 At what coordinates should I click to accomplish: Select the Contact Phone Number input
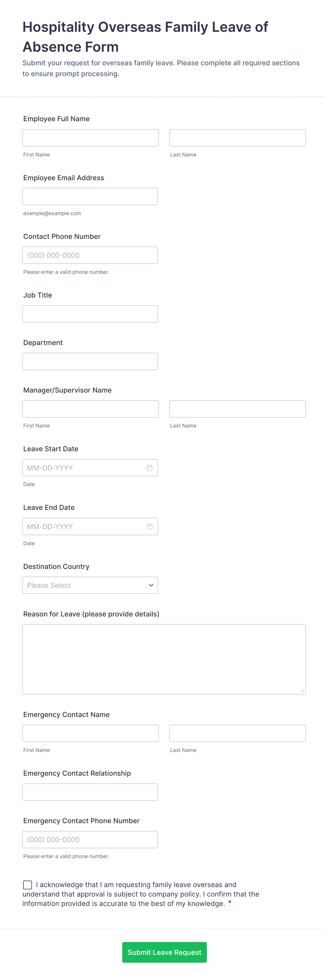tap(90, 255)
